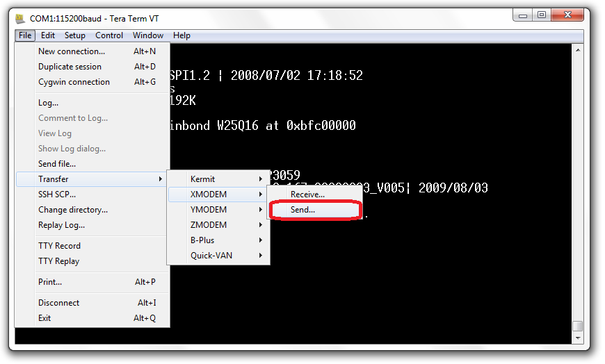Select Send file... menu entry
Viewport: 605px width, 364px height.
(93, 164)
